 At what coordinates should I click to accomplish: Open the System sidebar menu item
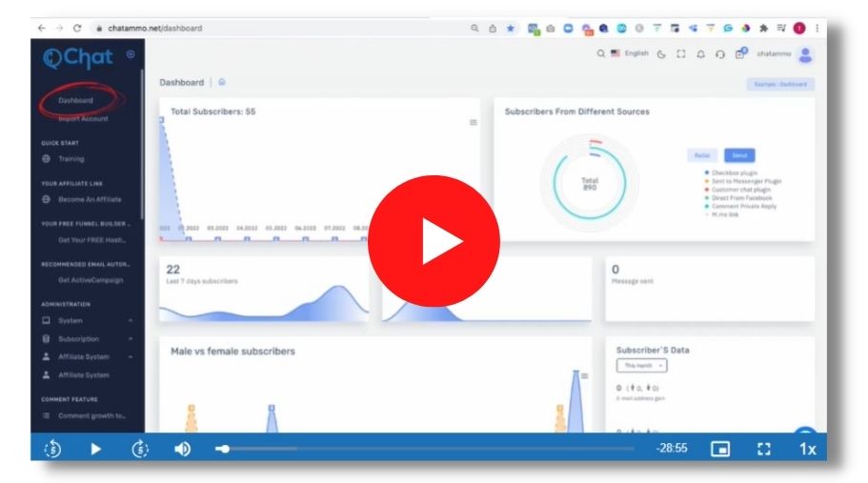pos(71,320)
